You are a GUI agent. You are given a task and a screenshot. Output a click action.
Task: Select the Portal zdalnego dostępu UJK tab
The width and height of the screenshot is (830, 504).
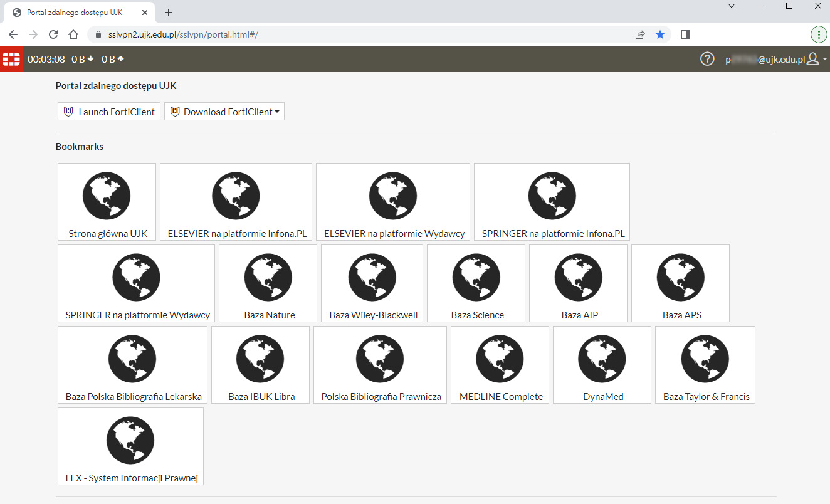tap(75, 13)
